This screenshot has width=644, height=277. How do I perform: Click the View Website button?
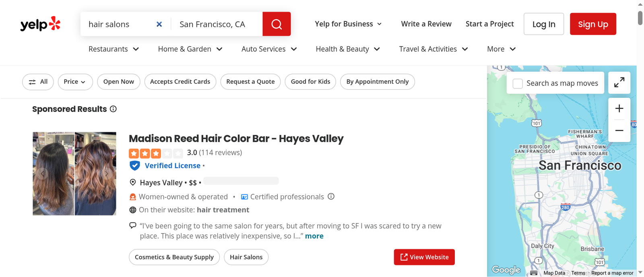point(424,257)
